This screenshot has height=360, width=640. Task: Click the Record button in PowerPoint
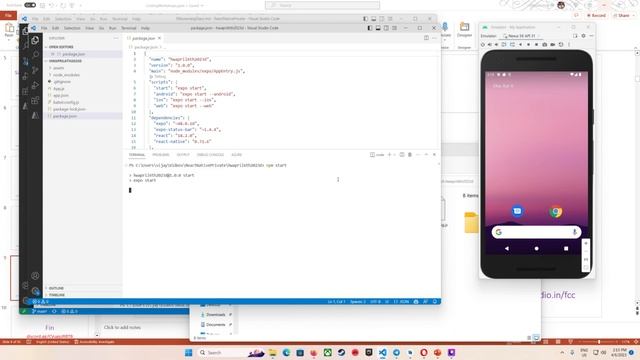tap(596, 16)
